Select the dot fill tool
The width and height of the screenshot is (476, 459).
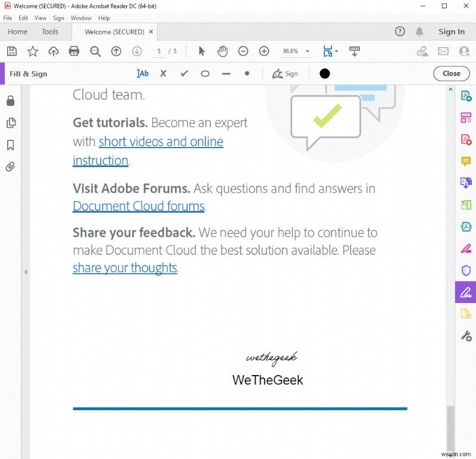coord(247,73)
